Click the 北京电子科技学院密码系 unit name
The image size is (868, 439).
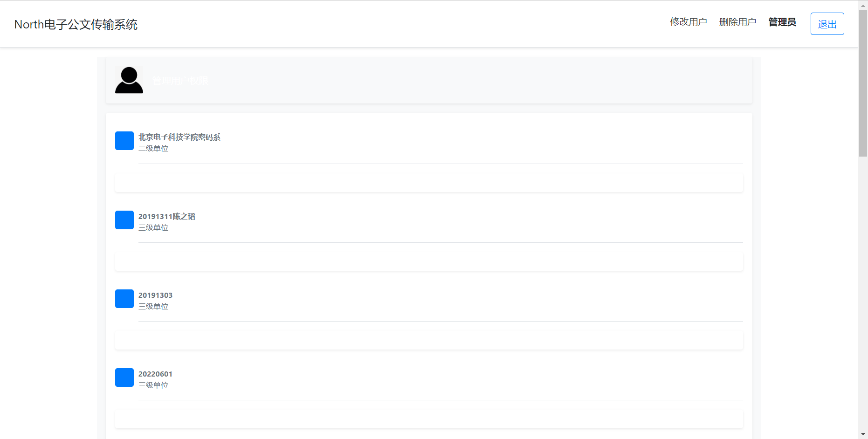pos(179,137)
